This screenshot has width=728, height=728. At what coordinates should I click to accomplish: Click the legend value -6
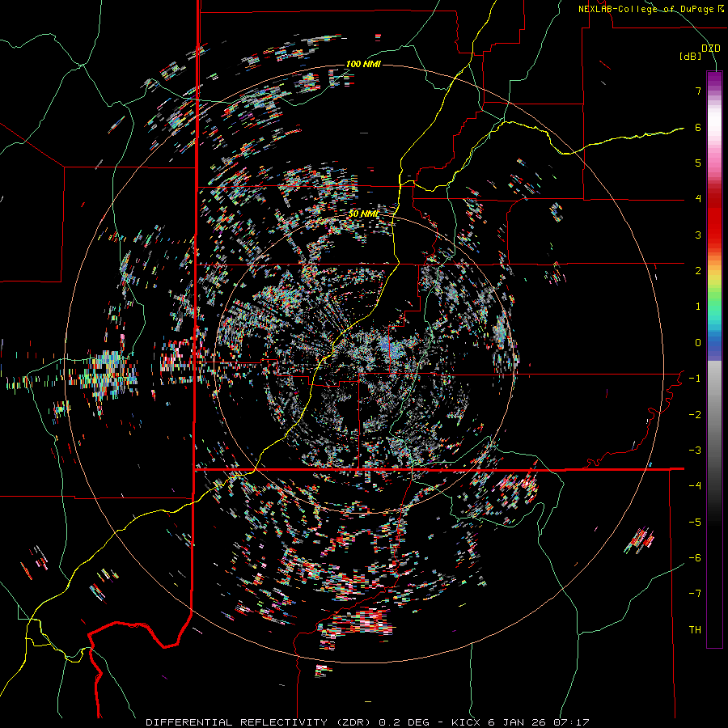point(695,558)
